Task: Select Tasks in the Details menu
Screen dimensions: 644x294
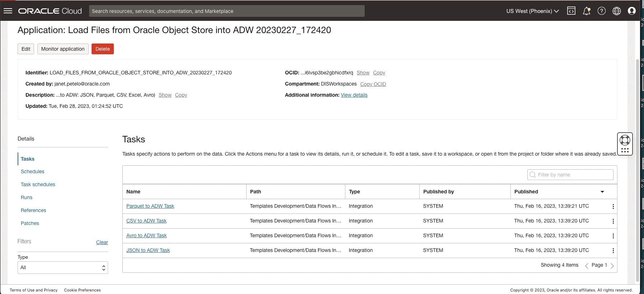Action: pos(28,159)
